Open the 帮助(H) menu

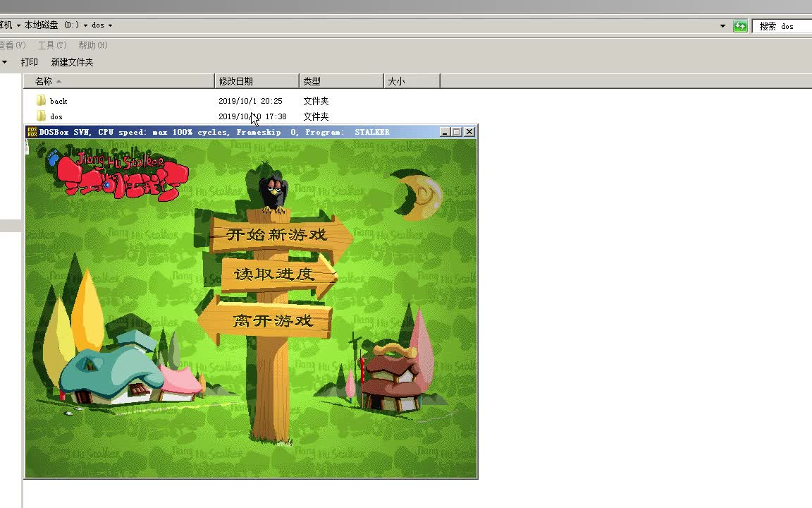point(93,45)
